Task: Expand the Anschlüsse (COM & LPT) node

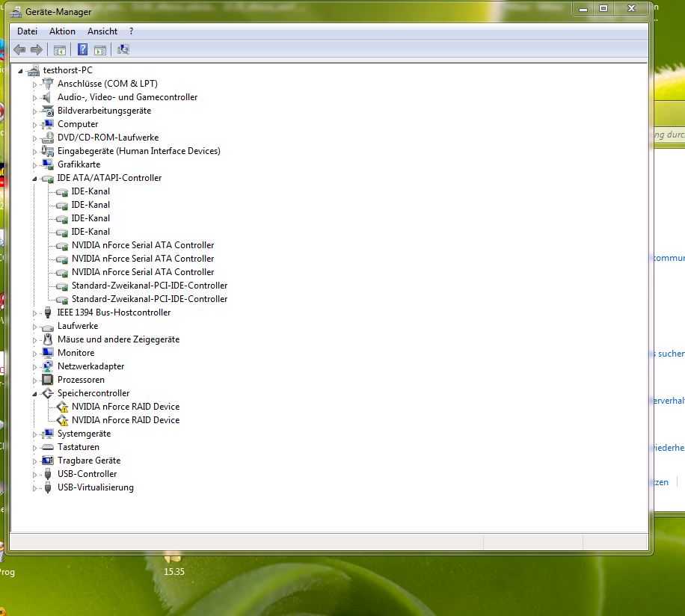Action: click(34, 84)
